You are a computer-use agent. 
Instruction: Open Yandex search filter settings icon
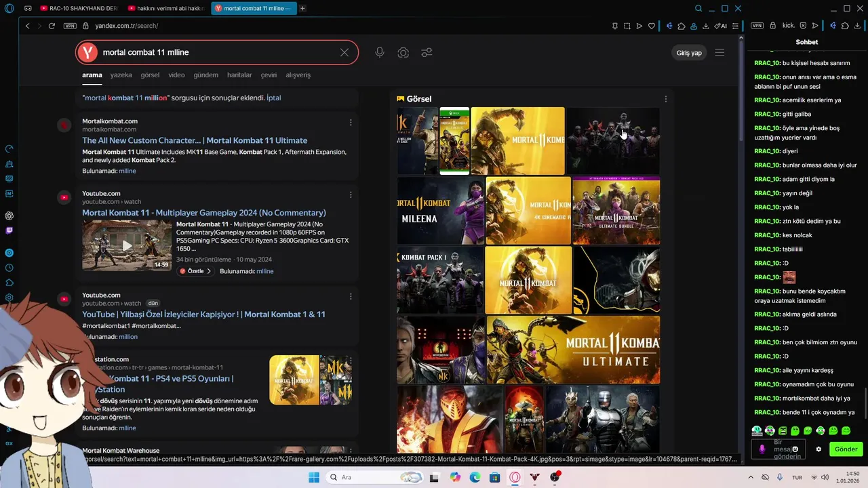point(427,52)
